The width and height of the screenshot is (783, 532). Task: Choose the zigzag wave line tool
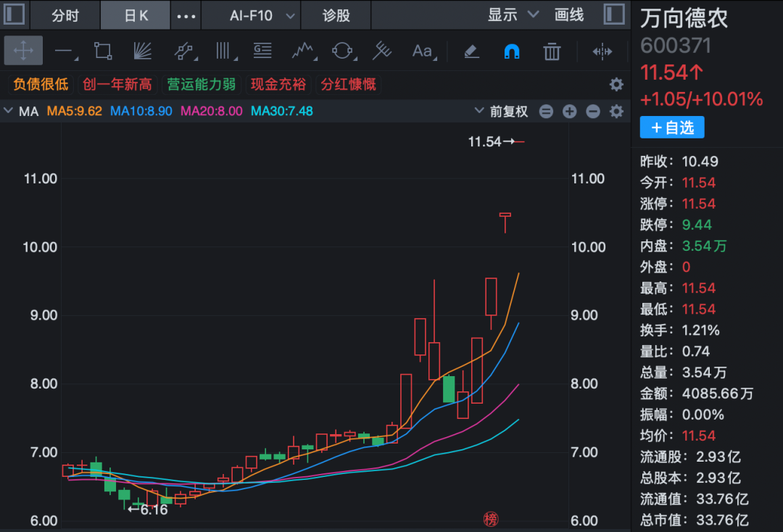click(304, 51)
